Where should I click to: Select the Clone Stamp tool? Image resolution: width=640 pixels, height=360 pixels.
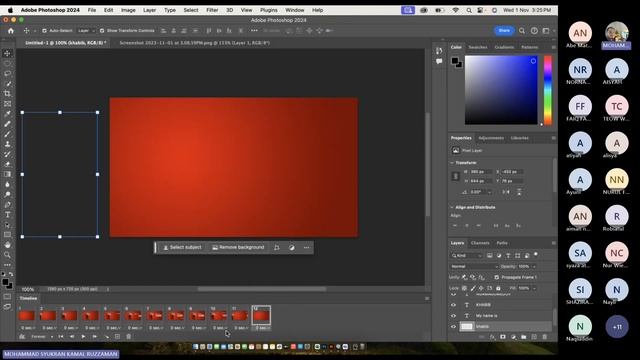(7, 144)
